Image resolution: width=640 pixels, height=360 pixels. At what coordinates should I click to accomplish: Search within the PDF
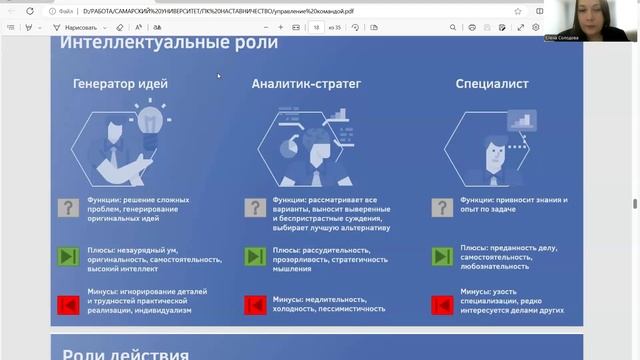(x=453, y=27)
